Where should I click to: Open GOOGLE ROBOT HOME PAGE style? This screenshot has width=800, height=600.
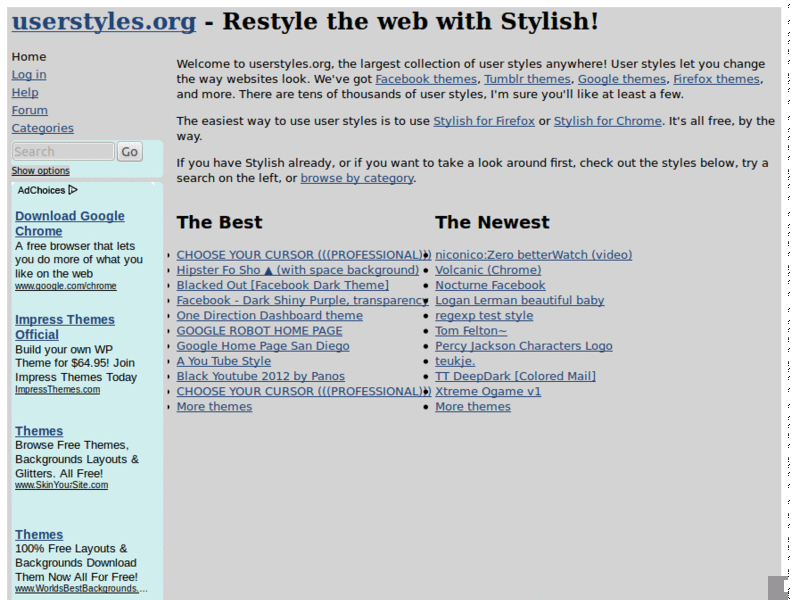tap(259, 331)
